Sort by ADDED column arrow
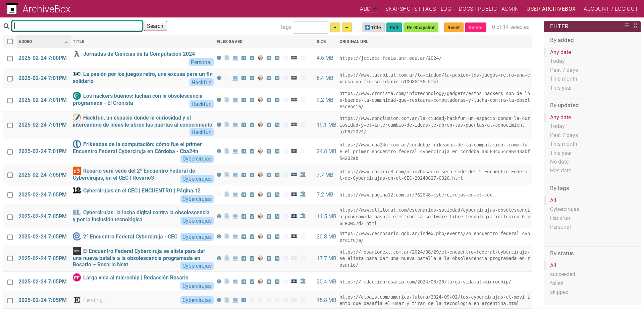This screenshot has height=309, width=644. [x=66, y=42]
